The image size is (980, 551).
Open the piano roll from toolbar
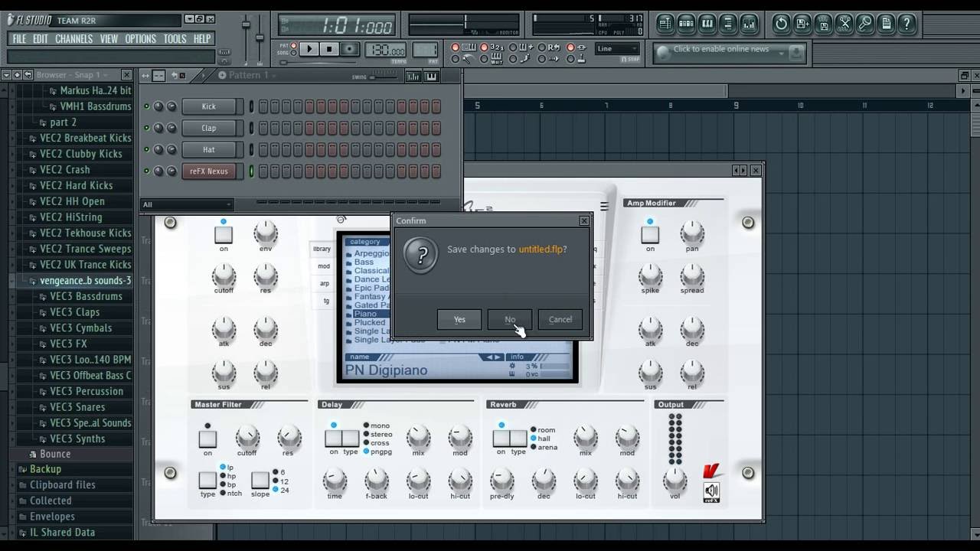point(707,24)
